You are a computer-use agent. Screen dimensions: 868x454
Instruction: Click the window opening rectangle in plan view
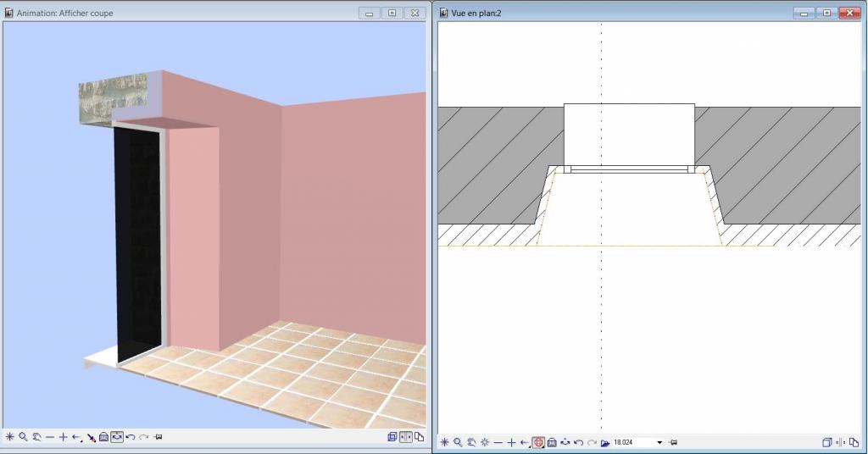(630, 134)
